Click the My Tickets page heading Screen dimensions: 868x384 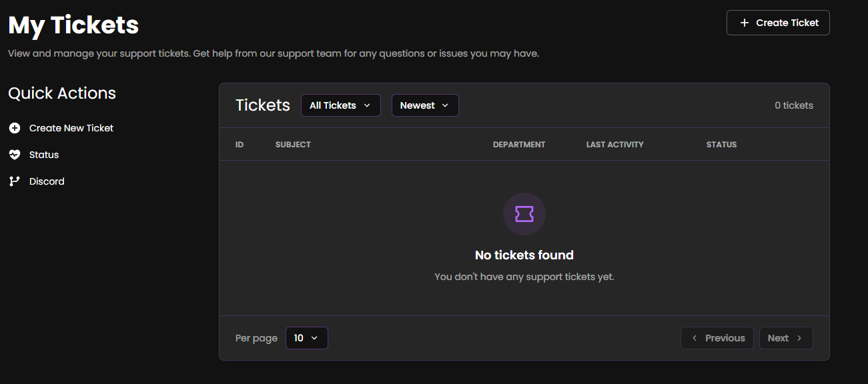[x=73, y=25]
